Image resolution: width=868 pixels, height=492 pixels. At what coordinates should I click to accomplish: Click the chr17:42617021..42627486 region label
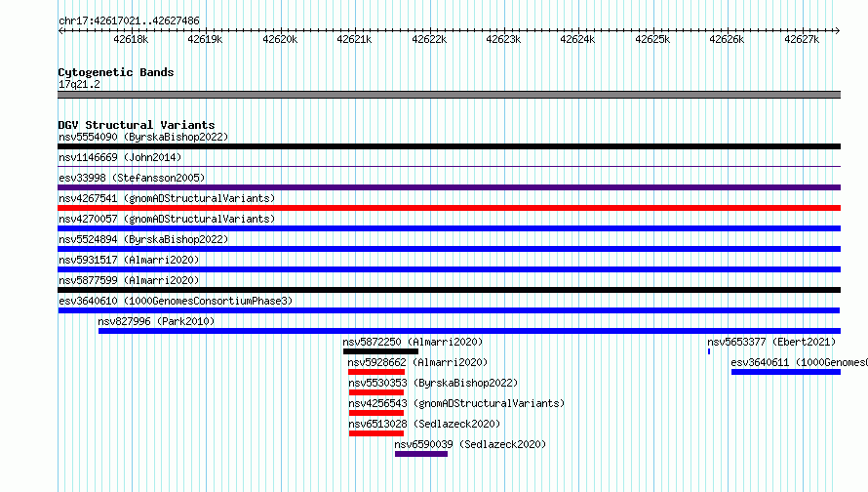129,20
